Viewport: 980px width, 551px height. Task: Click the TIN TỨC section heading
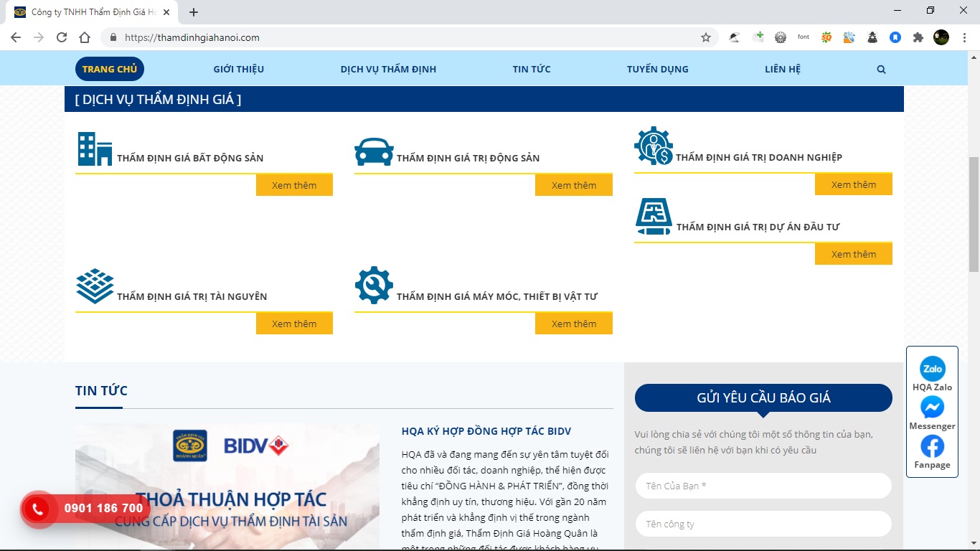[101, 390]
